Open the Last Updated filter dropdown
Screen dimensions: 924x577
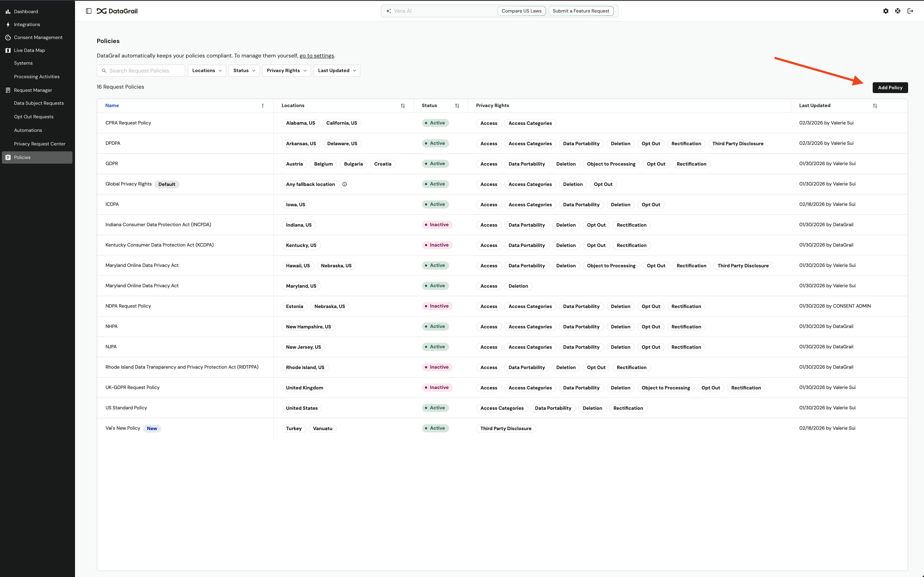coord(337,71)
